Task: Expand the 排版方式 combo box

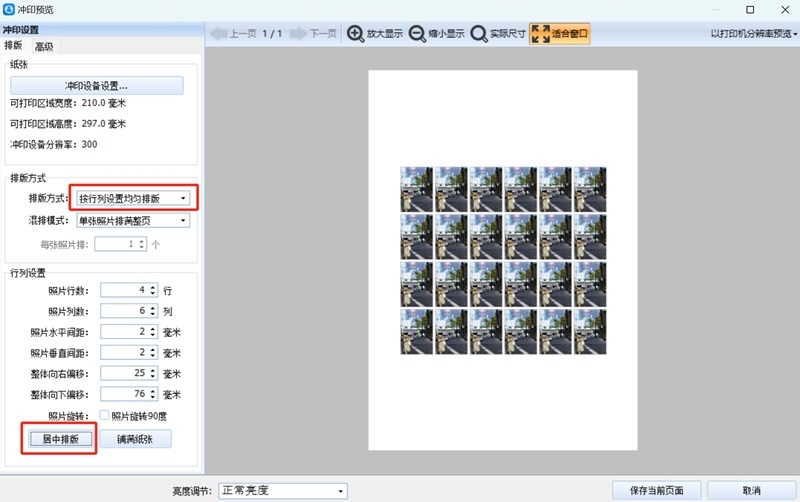Action: [x=133, y=198]
